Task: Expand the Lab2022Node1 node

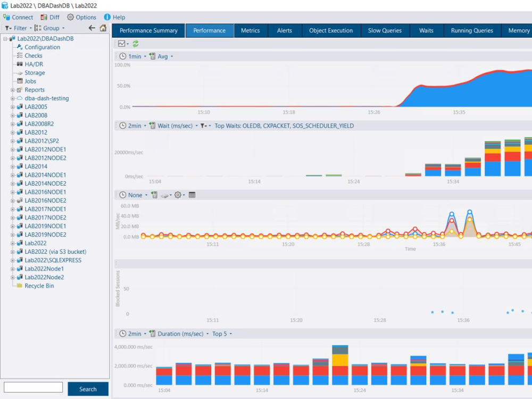Action: [12, 269]
